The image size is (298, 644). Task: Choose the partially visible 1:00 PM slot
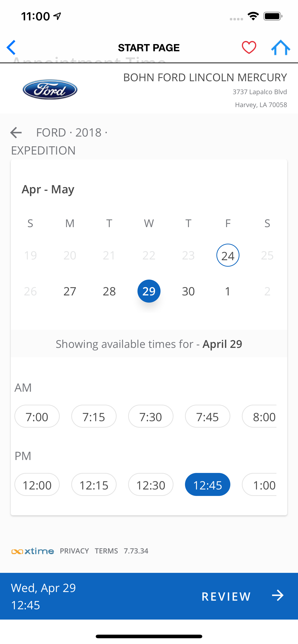(259, 484)
